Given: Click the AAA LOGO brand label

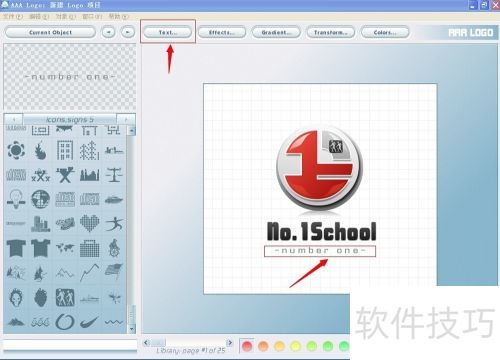Looking at the screenshot, I should pos(470,33).
